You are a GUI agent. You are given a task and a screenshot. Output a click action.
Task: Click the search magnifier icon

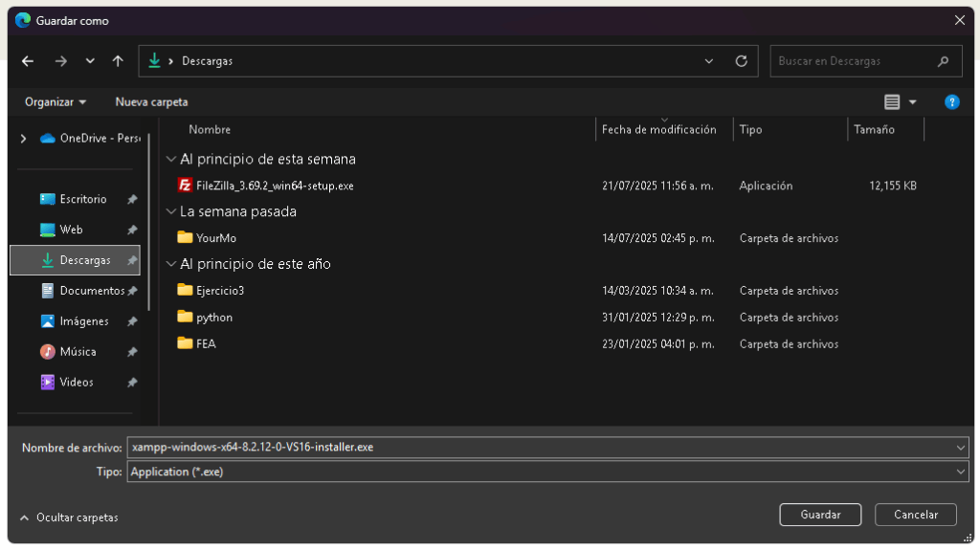point(943,61)
